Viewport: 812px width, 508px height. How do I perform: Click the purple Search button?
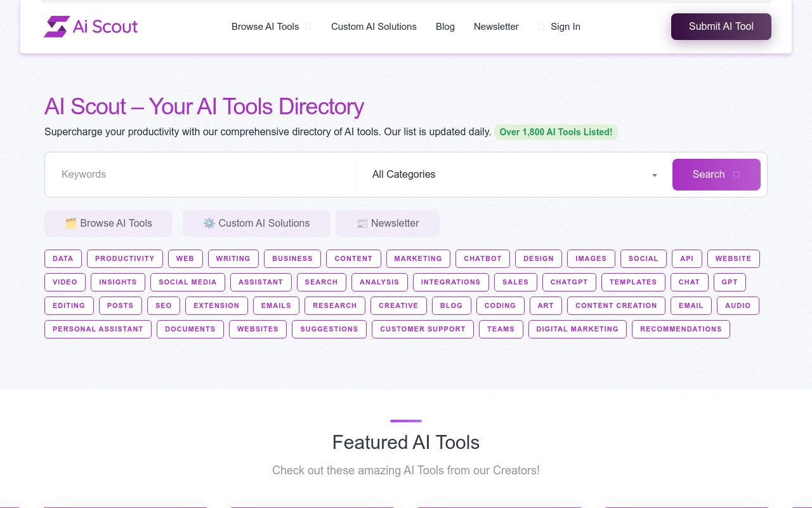[x=716, y=175]
